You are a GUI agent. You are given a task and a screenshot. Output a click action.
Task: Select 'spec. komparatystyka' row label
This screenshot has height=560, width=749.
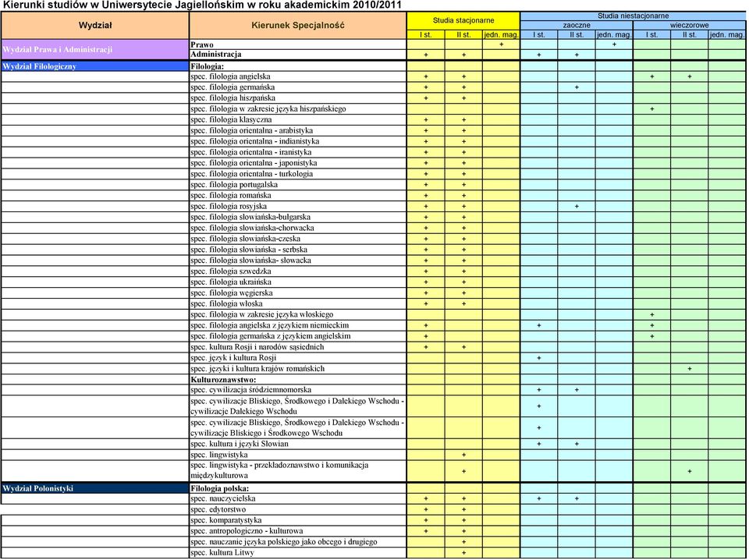click(297, 520)
